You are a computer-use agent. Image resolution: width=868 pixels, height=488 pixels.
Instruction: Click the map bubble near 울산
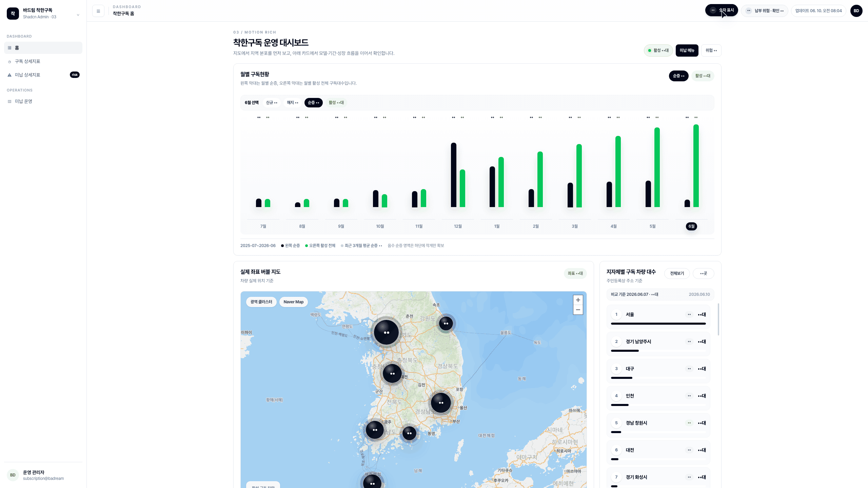tap(441, 403)
